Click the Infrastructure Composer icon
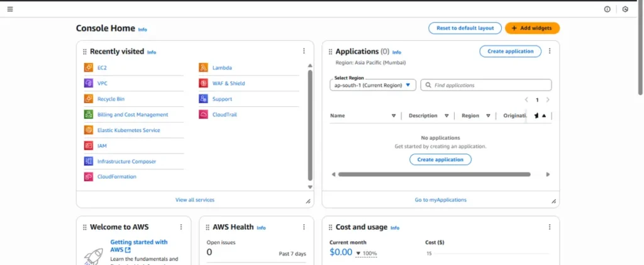The width and height of the screenshot is (644, 265). pyautogui.click(x=89, y=162)
